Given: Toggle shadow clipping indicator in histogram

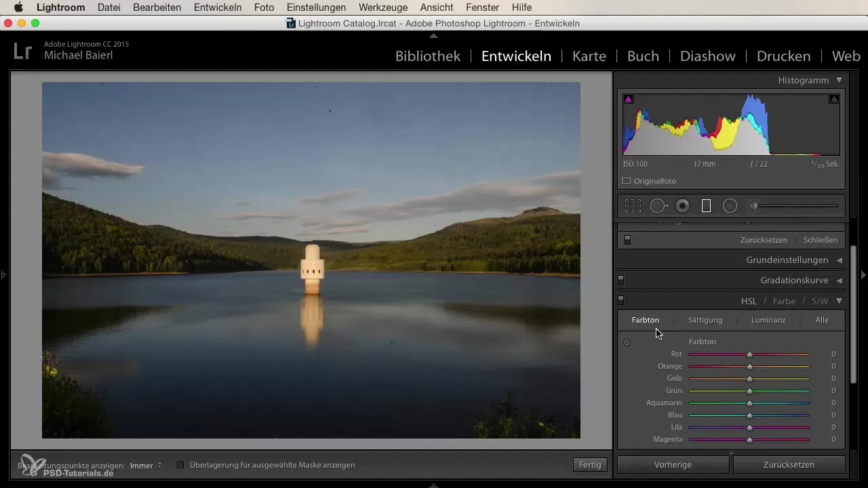Looking at the screenshot, I should click(x=628, y=99).
